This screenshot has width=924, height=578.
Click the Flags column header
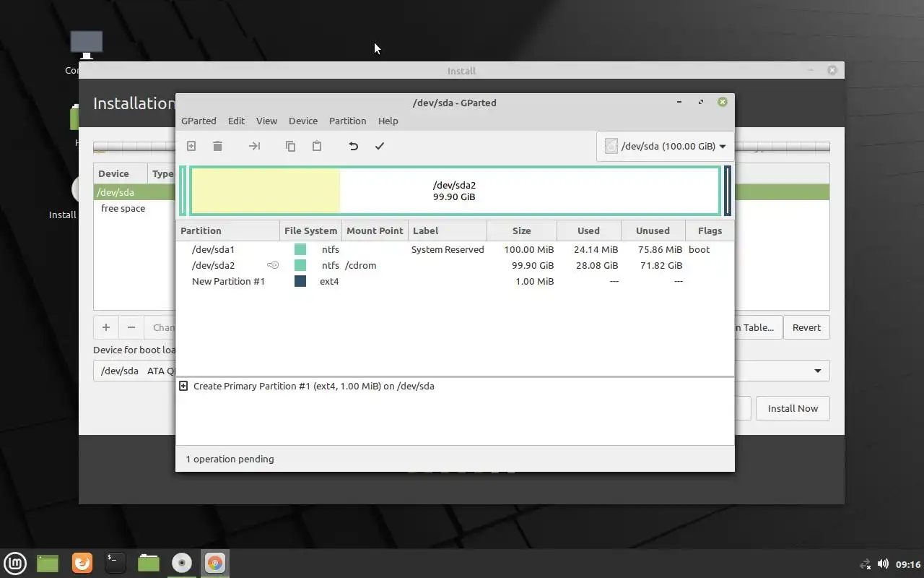710,230
